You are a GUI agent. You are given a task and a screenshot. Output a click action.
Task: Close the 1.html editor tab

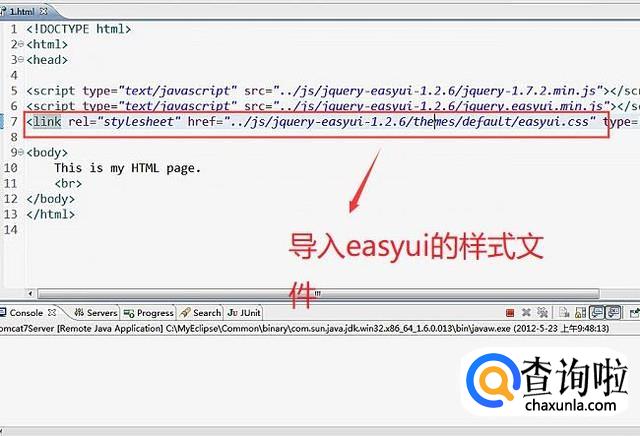[43, 11]
